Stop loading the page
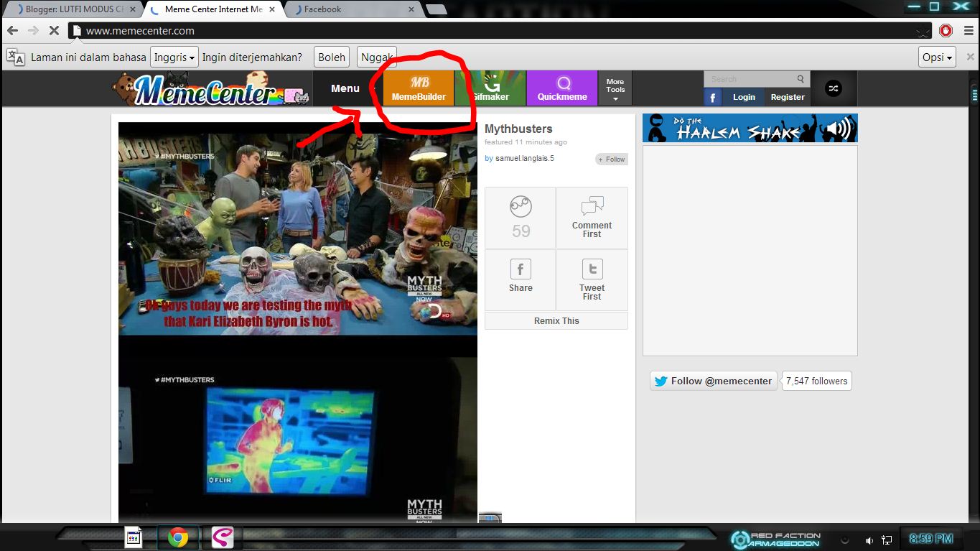980x551 pixels. coord(54,31)
